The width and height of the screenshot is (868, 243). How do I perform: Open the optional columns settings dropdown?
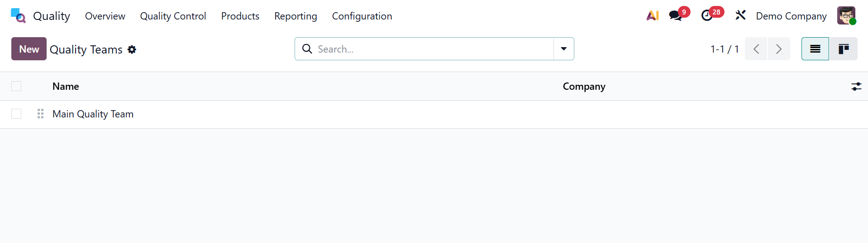[856, 86]
